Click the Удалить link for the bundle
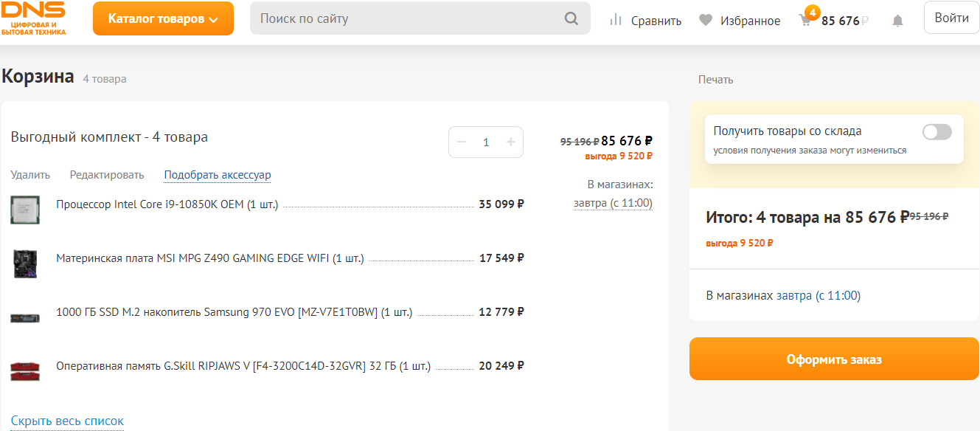The image size is (980, 431). pyautogui.click(x=30, y=175)
